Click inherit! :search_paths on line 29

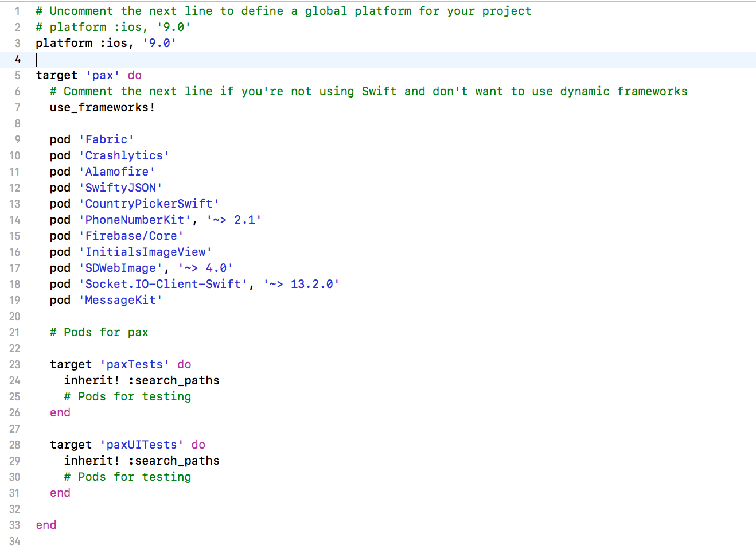142,461
